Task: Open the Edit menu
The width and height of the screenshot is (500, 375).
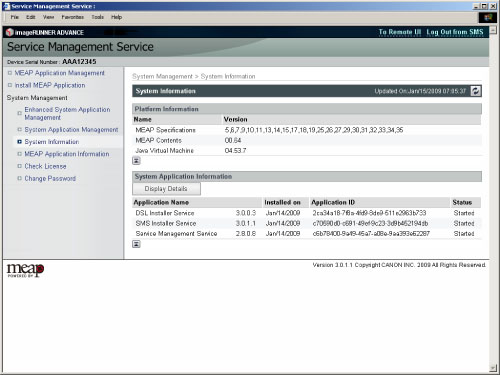Action: 31,17
